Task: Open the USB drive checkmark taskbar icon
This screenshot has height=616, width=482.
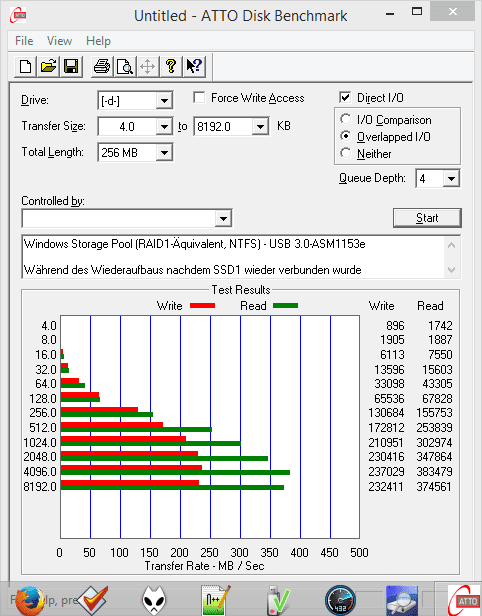Action: 278,600
